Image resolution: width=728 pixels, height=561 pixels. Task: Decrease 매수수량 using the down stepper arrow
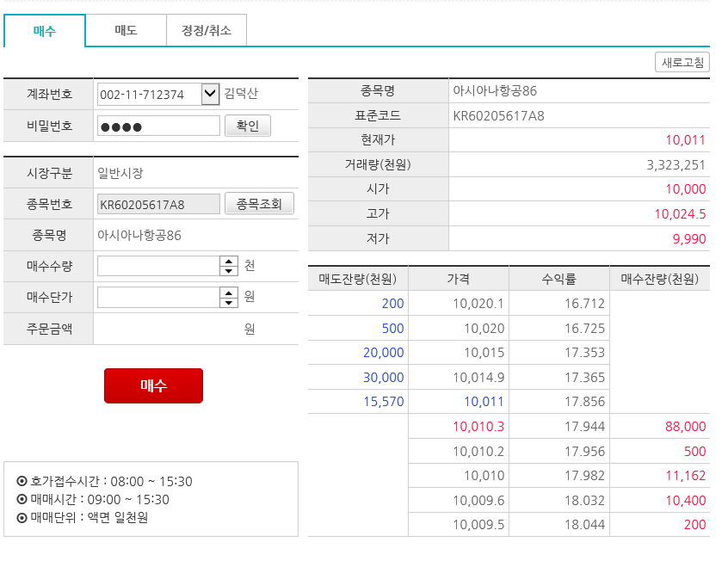227,270
